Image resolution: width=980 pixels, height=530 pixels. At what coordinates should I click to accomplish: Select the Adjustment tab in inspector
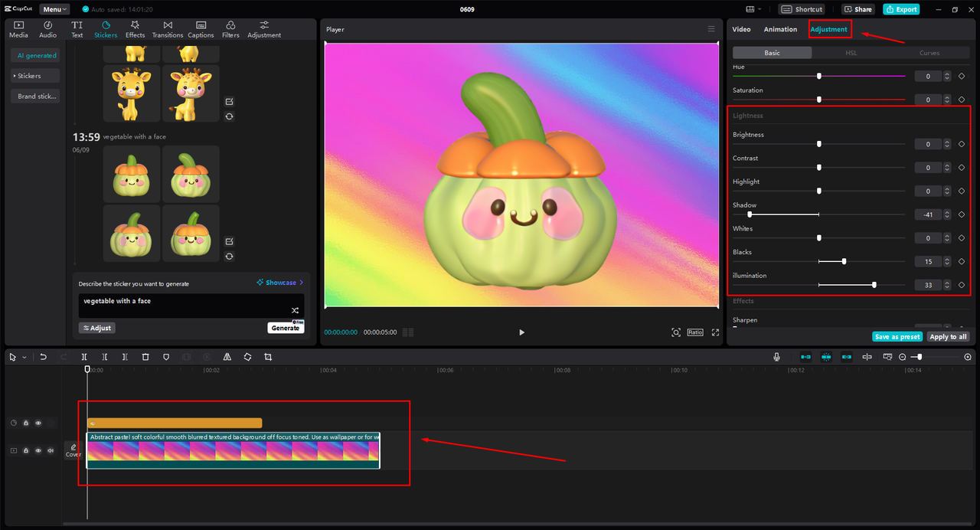(829, 29)
